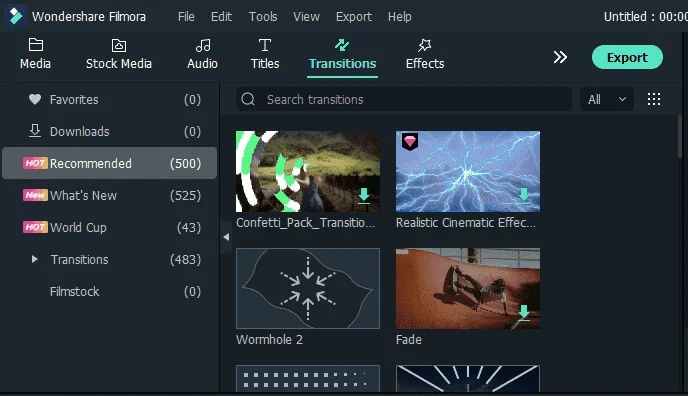This screenshot has height=396, width=688.
Task: Open the All filter dropdown
Action: [x=606, y=99]
